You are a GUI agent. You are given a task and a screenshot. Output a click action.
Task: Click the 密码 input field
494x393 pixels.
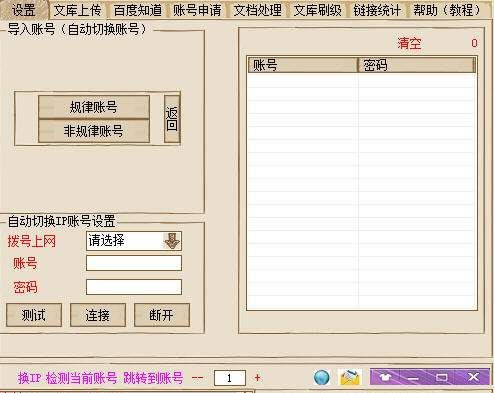coord(134,287)
